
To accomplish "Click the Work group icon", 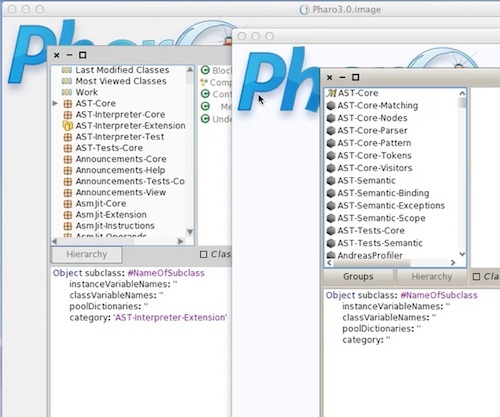I will coord(67,92).
